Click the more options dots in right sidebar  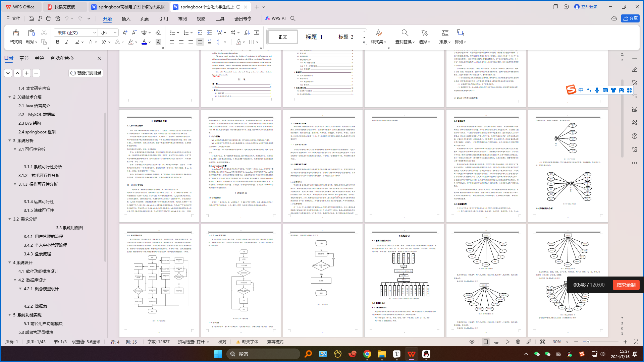pyautogui.click(x=634, y=163)
